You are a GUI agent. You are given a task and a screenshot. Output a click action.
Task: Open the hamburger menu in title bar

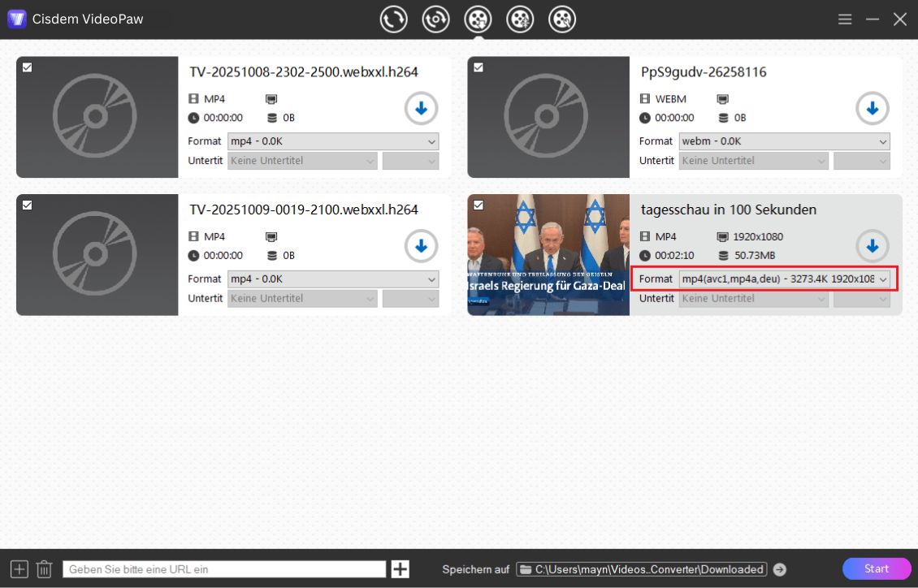click(x=845, y=19)
